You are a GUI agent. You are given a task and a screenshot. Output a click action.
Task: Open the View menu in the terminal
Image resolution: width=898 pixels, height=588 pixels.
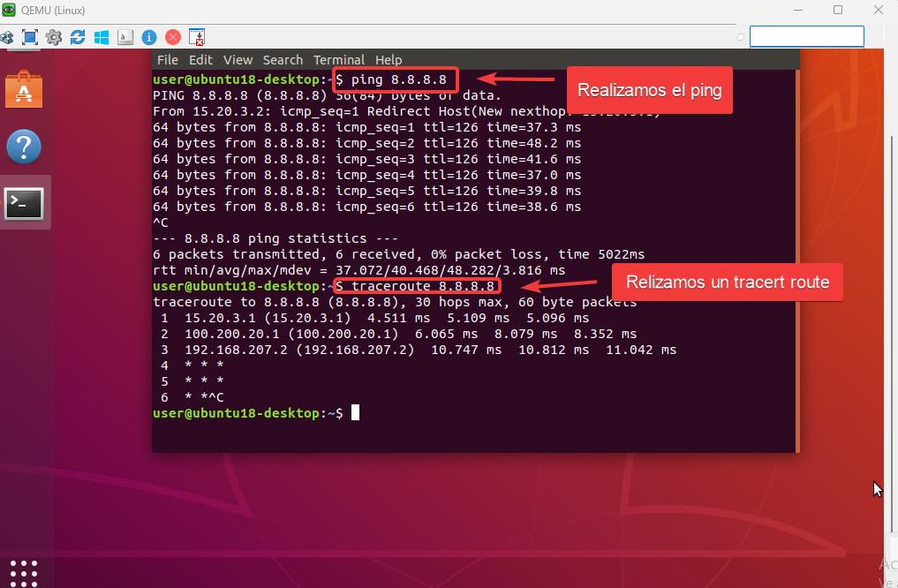tap(238, 60)
